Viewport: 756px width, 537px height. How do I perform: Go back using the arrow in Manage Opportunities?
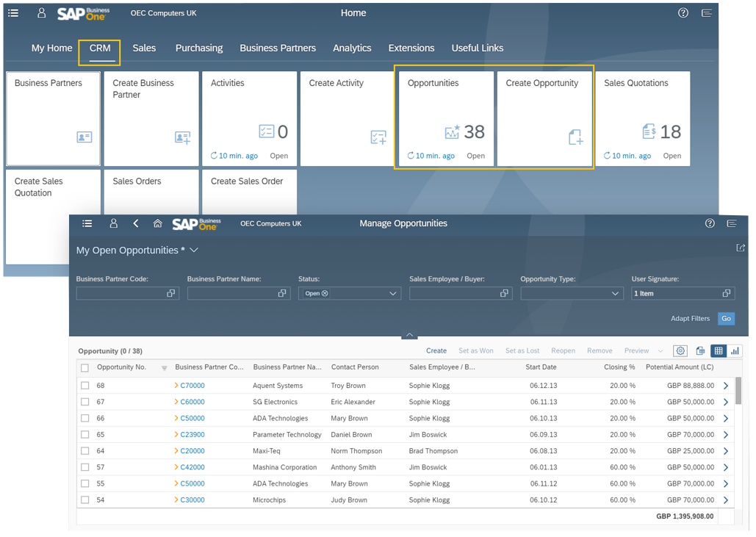click(136, 223)
